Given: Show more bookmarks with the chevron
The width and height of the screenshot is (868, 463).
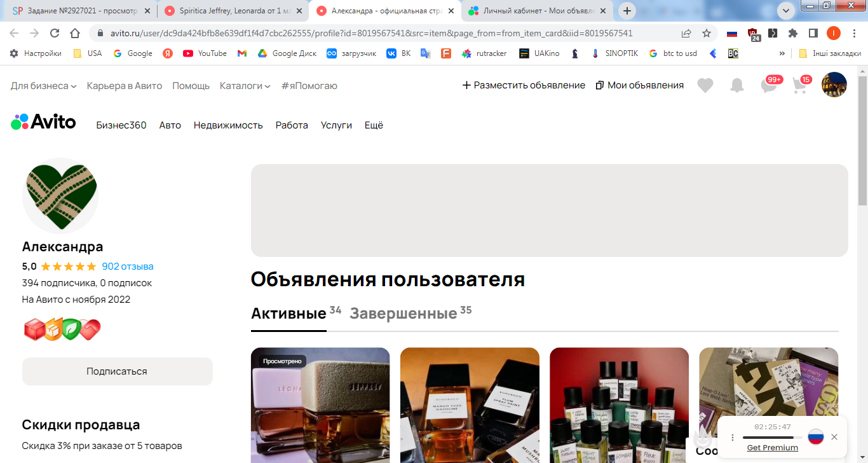Looking at the screenshot, I should coord(782,53).
